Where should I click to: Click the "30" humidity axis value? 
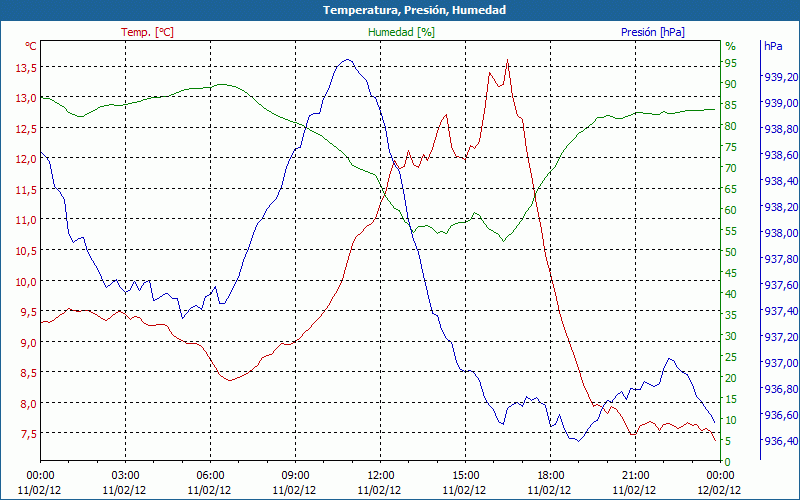pyautogui.click(x=731, y=336)
